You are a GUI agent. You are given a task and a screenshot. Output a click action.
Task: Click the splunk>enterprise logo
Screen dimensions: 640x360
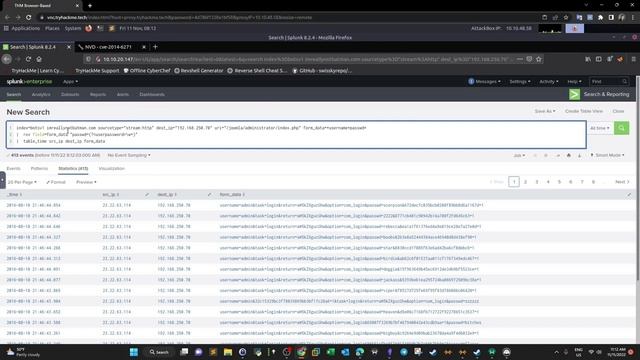29,82
